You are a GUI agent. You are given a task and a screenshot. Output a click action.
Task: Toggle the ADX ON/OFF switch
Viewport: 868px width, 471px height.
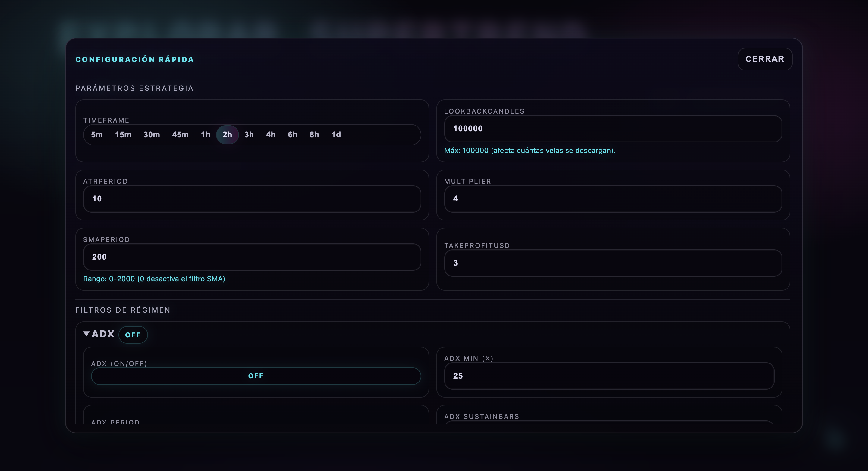(x=256, y=376)
